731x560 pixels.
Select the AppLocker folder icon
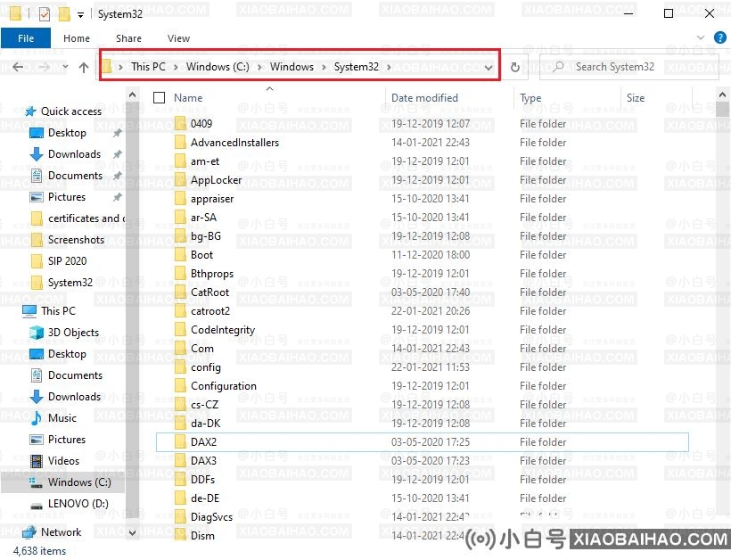tap(180, 180)
